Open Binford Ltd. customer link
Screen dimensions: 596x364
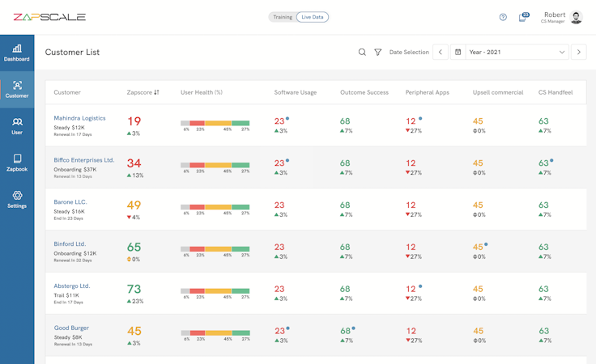(x=70, y=244)
